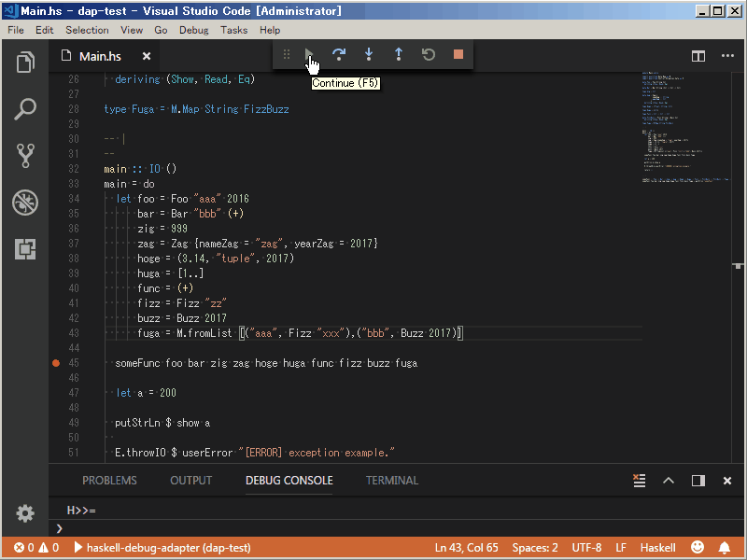This screenshot has width=747, height=560.
Task: Click Step Out in debug toolbar
Action: 399,54
